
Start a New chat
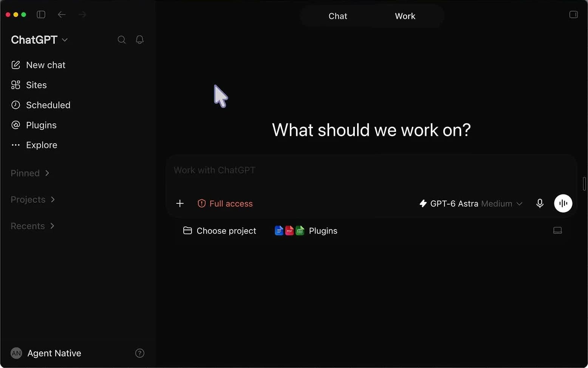(x=39, y=65)
